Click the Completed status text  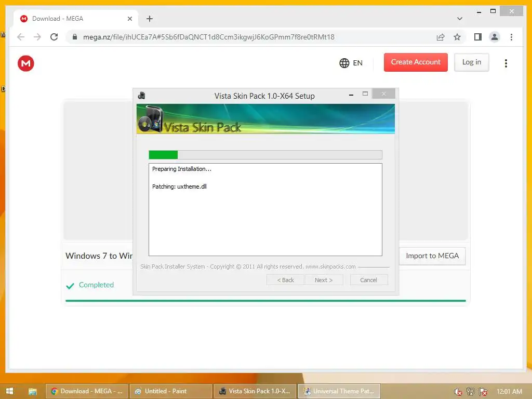coord(96,285)
